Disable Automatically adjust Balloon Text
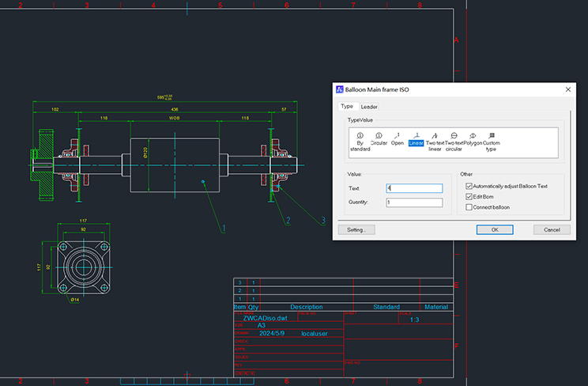 click(x=469, y=186)
